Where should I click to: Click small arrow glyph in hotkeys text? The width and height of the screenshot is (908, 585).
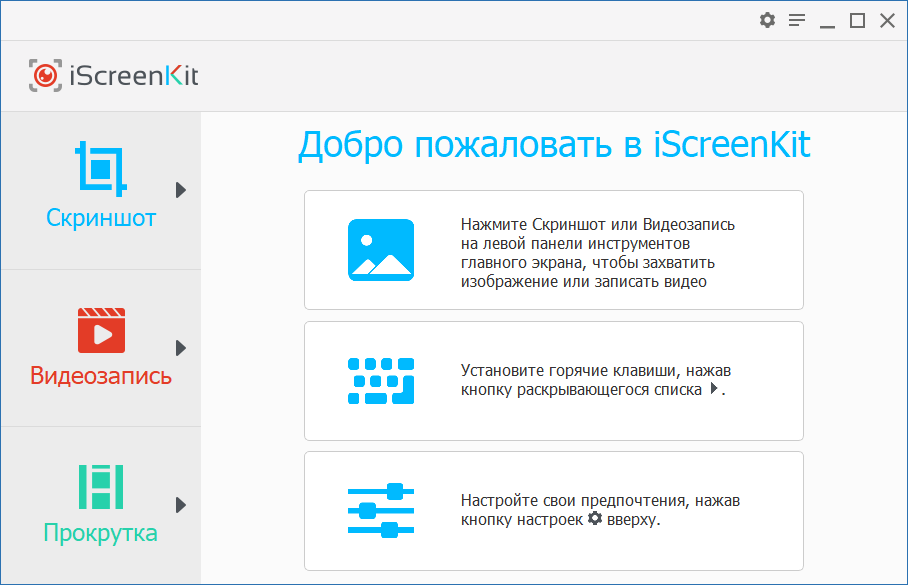[x=714, y=388]
